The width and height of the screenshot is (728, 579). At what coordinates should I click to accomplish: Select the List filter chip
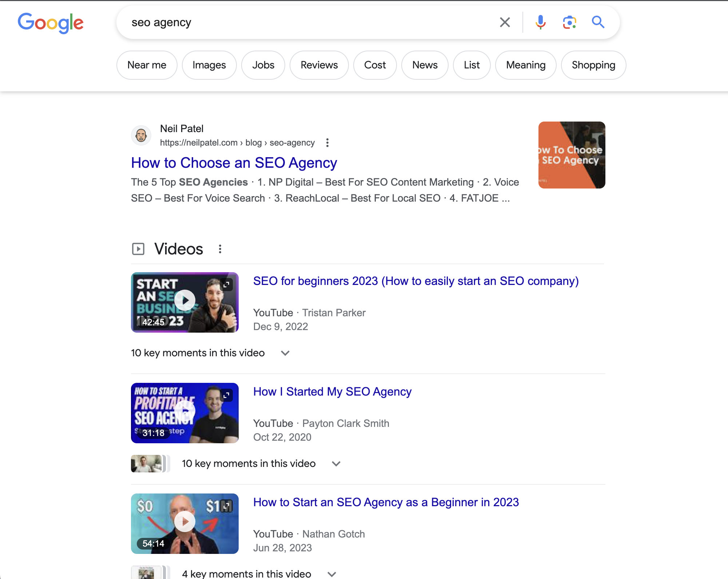472,65
